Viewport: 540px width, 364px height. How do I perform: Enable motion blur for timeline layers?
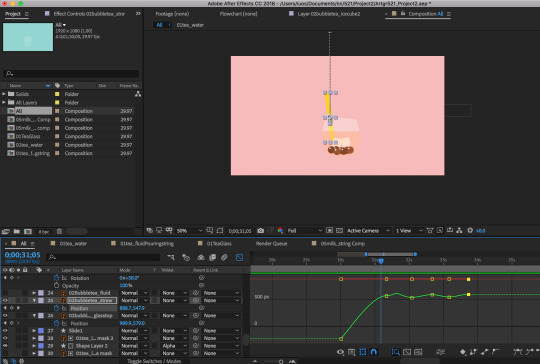[224, 257]
